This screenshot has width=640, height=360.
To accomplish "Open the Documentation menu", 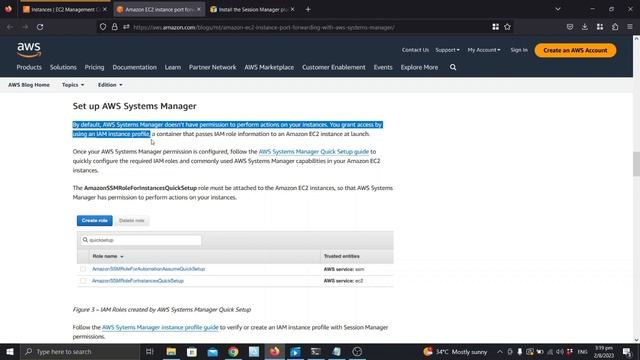I will [134, 67].
